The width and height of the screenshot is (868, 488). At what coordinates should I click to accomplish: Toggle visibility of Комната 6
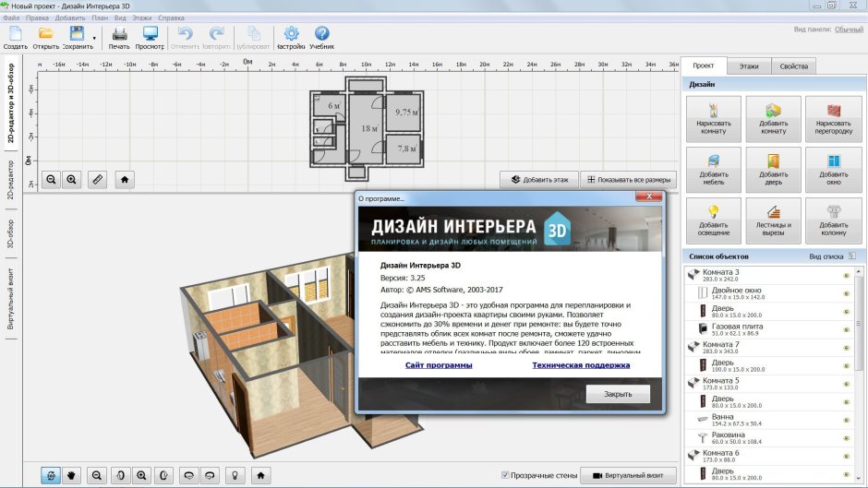[x=846, y=457]
